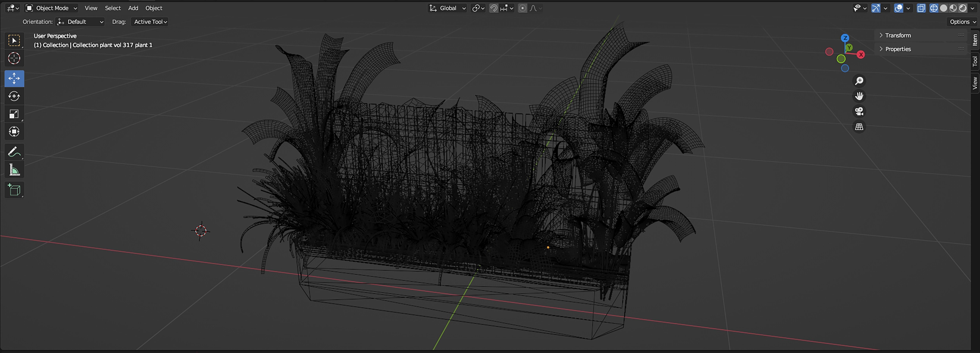
Task: Click the negative Z axis gizmo circle
Action: point(845,68)
